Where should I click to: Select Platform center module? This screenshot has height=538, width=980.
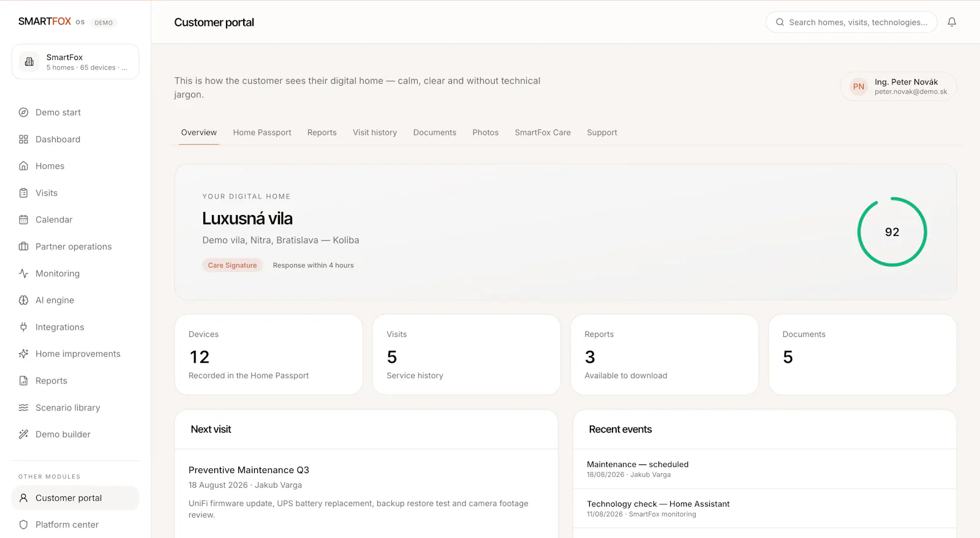[x=75, y=525]
